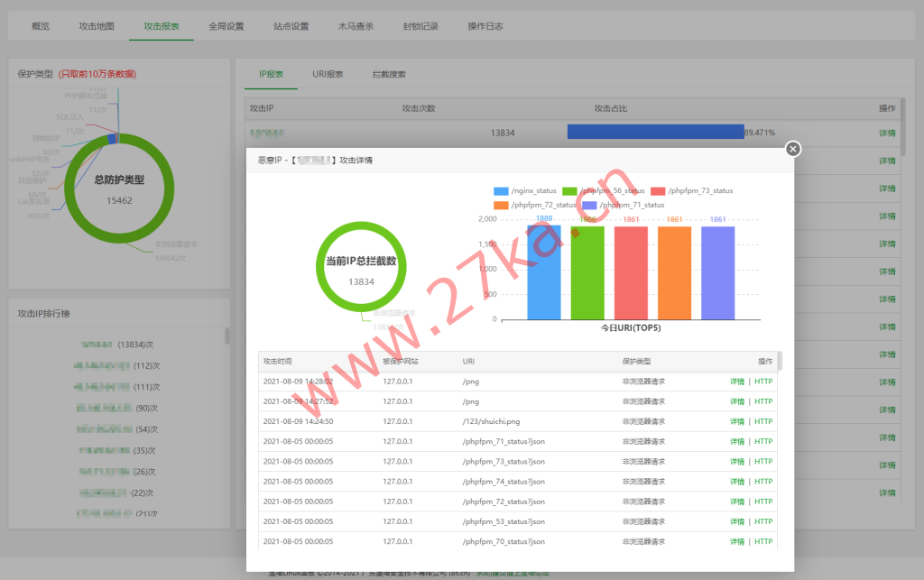This screenshot has height=580, width=924.
Task: Select the (13834)次 ranking entry
Action: pos(117,345)
